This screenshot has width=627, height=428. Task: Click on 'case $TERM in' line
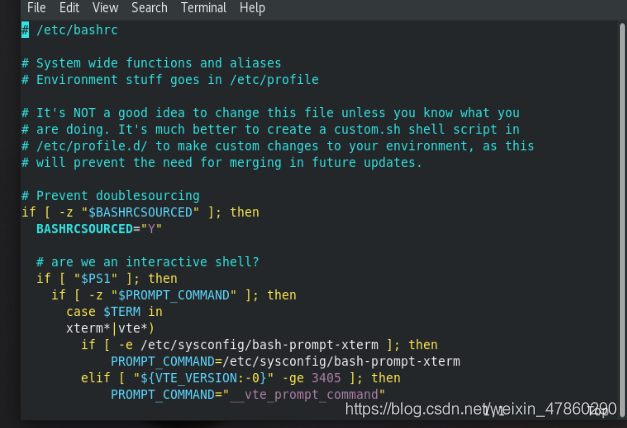(114, 312)
